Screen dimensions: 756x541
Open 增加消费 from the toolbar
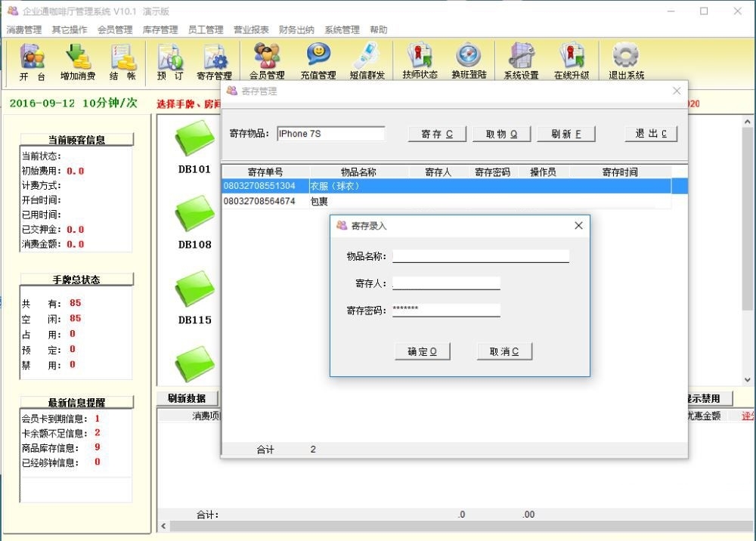pos(78,62)
